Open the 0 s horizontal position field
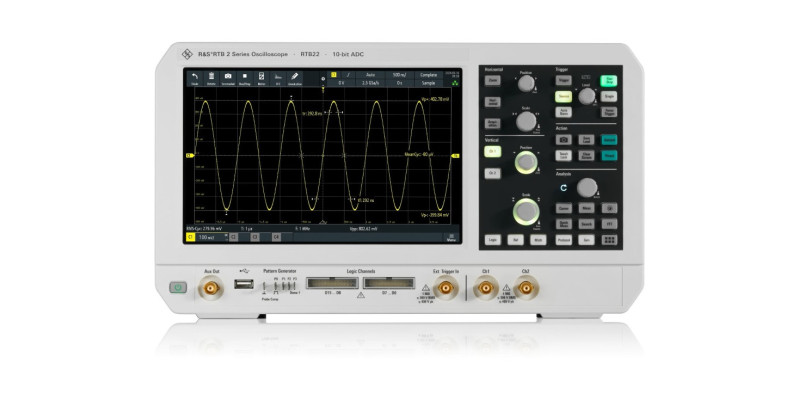The height and width of the screenshot is (400, 800). (x=399, y=82)
